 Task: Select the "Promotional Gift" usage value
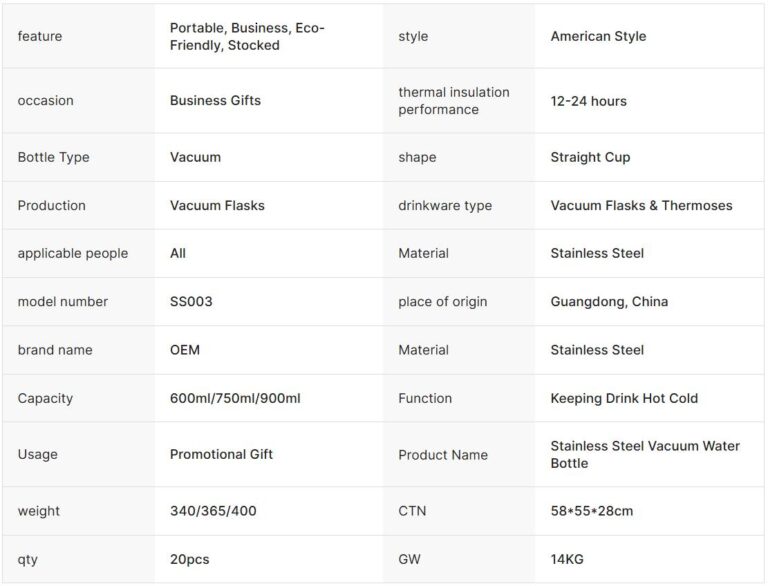[221, 454]
